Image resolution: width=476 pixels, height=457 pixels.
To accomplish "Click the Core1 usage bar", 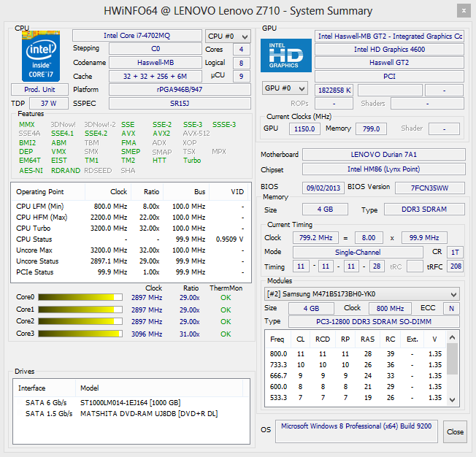I will click(80, 310).
